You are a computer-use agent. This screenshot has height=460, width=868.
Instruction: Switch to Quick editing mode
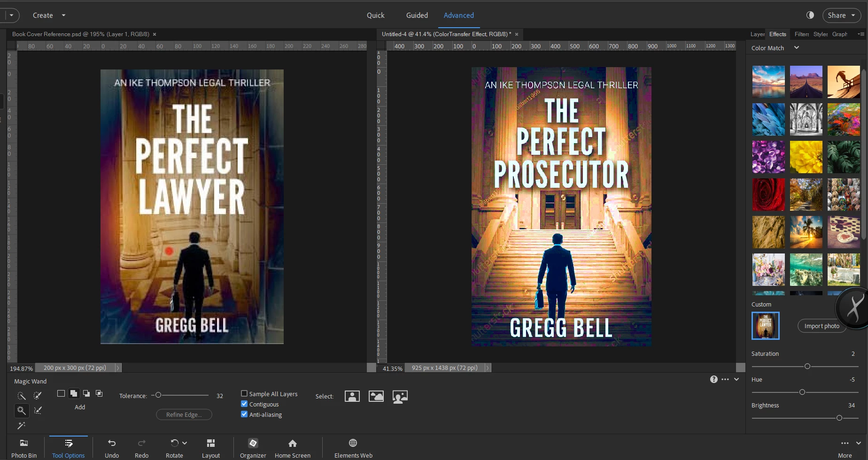point(375,15)
